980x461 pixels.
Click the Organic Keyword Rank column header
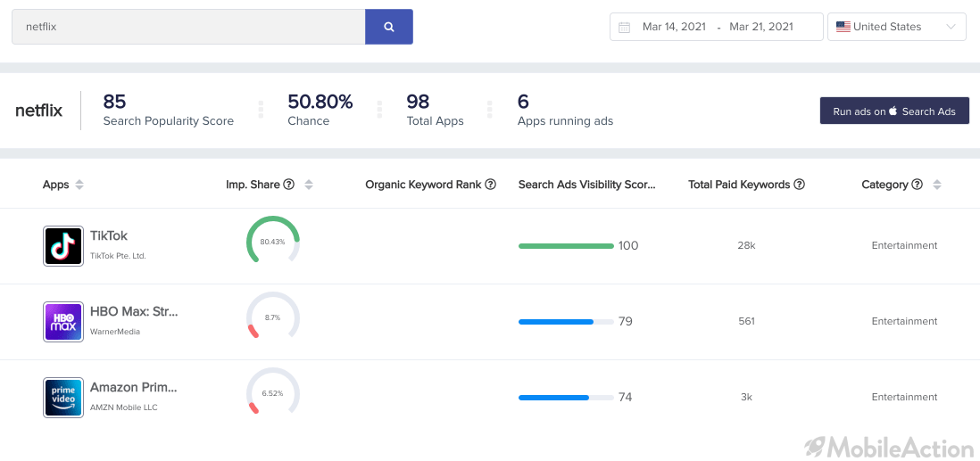tap(424, 185)
